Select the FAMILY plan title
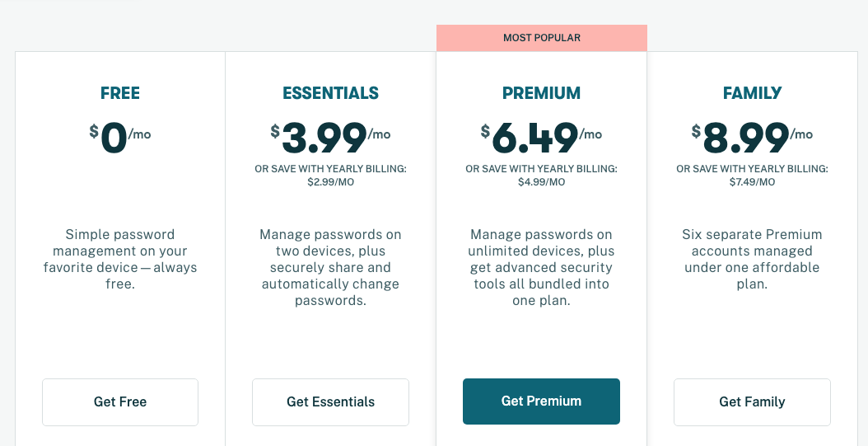Image resolution: width=868 pixels, height=446 pixels. tap(752, 93)
